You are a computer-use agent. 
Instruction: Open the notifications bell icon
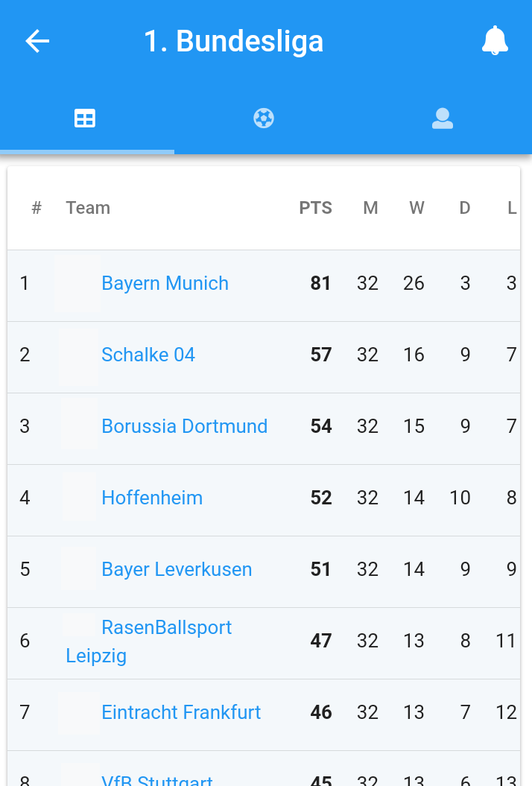(495, 41)
